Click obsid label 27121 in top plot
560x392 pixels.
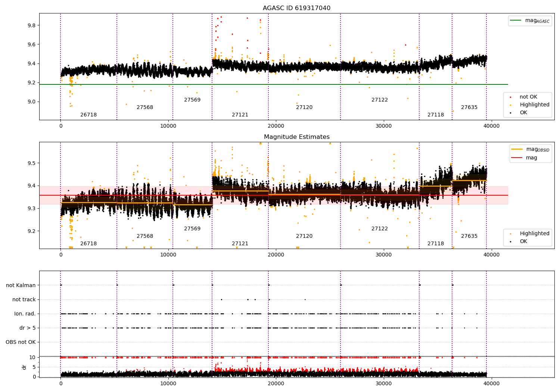[240, 115]
